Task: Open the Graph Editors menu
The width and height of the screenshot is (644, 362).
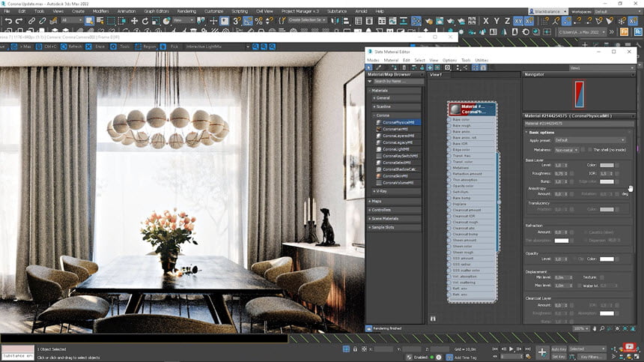Action: pos(156,11)
